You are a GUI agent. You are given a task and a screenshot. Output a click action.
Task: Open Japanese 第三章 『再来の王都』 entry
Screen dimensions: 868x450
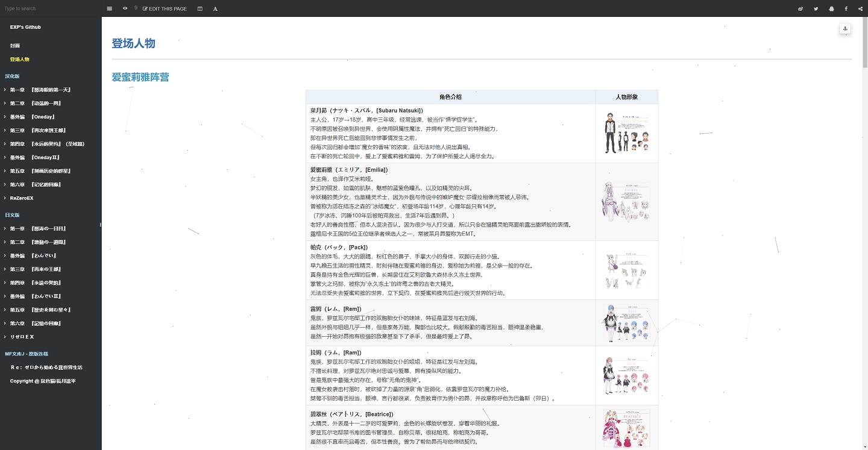[x=36, y=269]
